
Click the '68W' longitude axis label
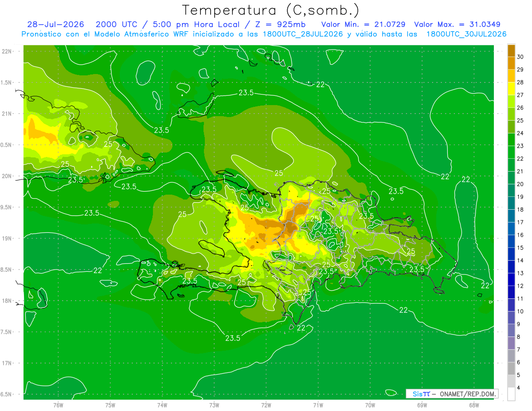click(x=474, y=405)
